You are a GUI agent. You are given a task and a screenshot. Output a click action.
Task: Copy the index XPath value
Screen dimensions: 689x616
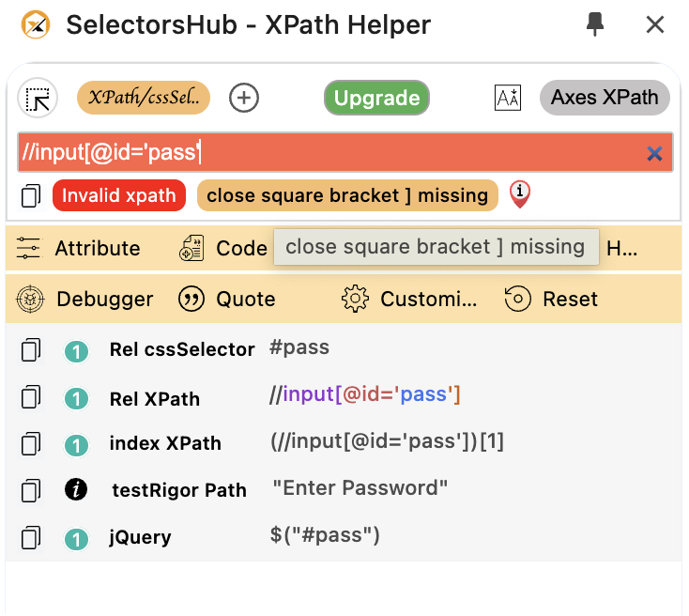(31, 443)
